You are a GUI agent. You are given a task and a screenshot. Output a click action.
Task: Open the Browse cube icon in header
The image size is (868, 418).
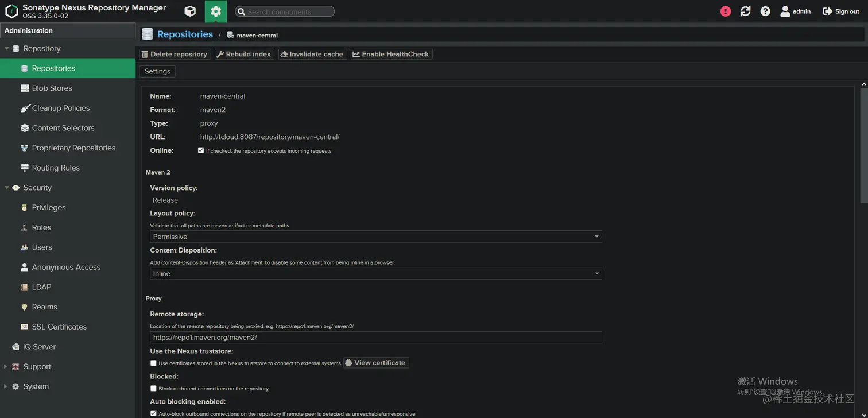(x=190, y=11)
